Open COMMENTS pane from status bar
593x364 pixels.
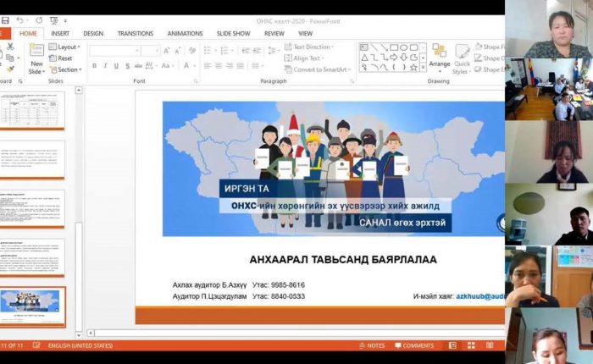tap(414, 345)
